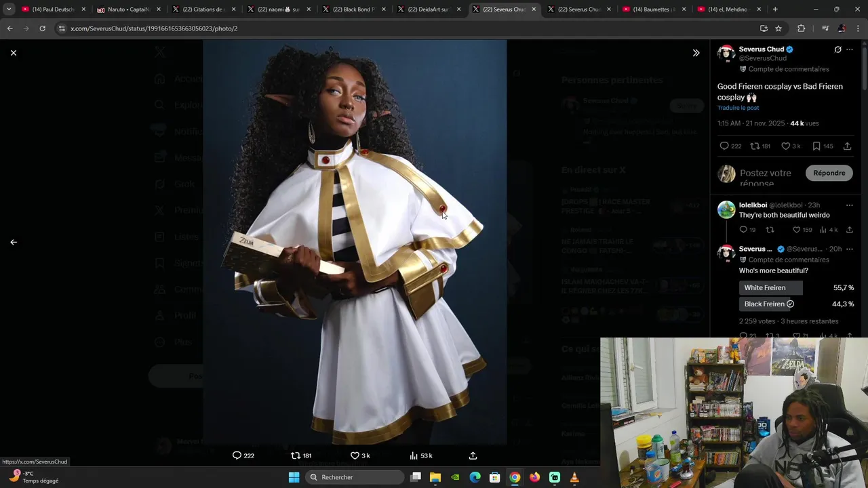Collapse the side panel with double chevron
This screenshot has width=868, height=488.
[x=696, y=53]
